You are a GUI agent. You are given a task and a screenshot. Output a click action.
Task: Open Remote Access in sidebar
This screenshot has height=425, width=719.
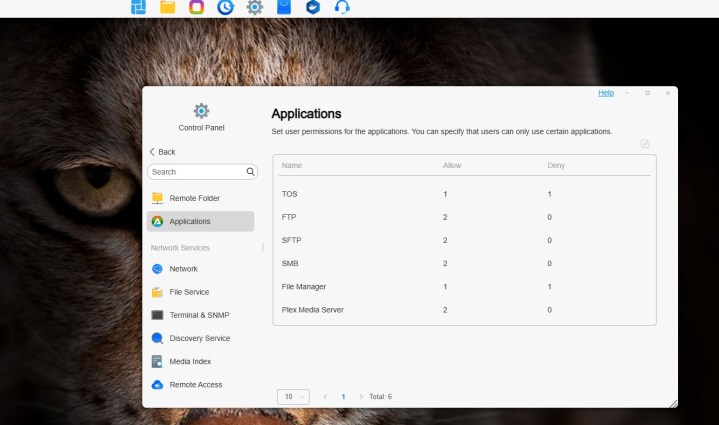point(195,384)
